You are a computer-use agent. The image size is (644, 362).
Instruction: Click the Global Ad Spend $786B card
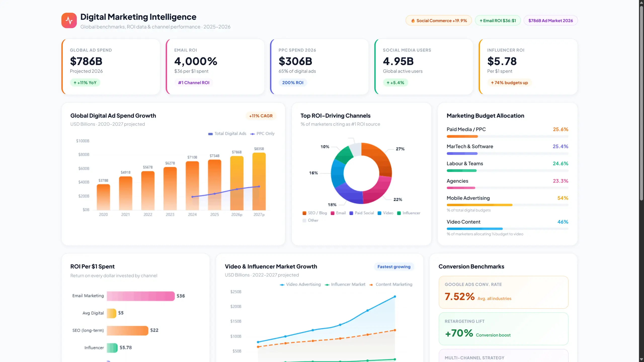coord(111,67)
